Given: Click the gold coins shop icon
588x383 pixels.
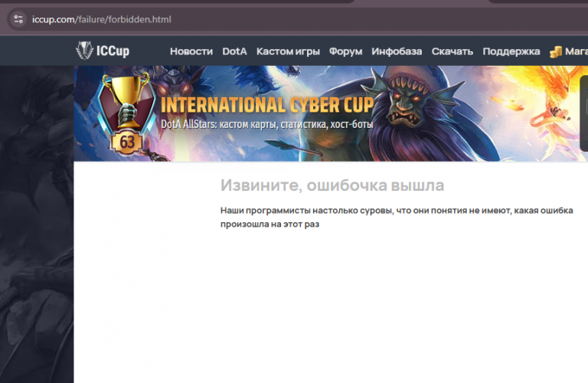Looking at the screenshot, I should coord(555,52).
